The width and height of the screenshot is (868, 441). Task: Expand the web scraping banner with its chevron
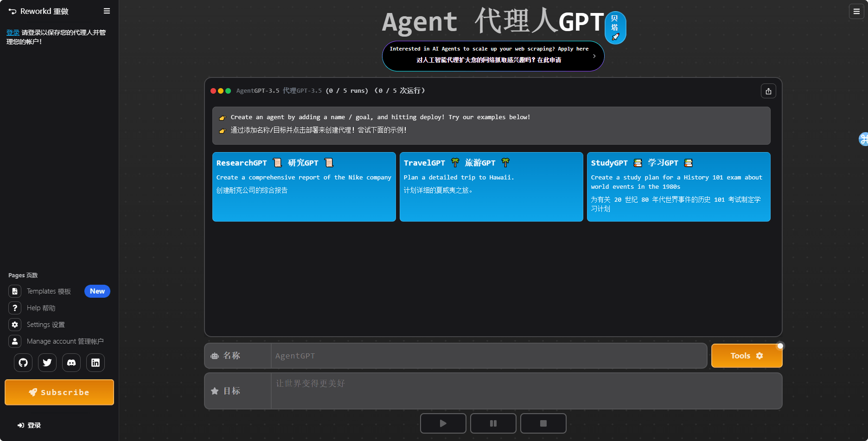point(594,56)
